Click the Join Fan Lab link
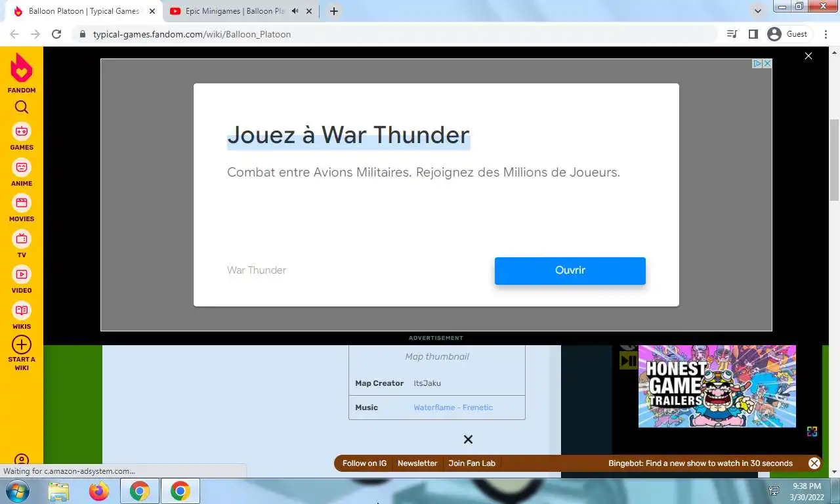The height and width of the screenshot is (504, 840). [472, 463]
